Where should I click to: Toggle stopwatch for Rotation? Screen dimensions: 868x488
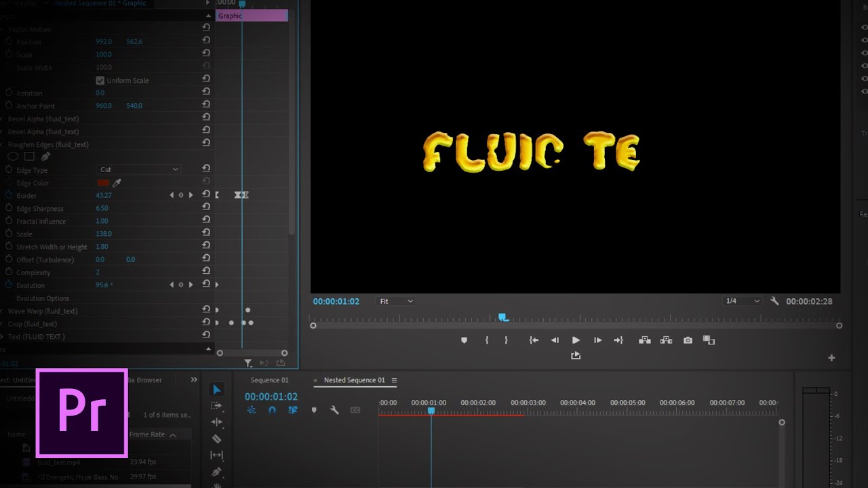pyautogui.click(x=9, y=93)
